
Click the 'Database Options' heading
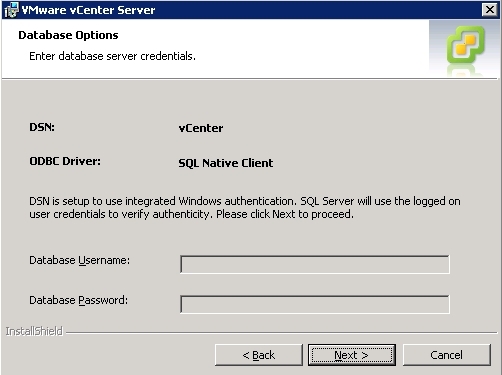point(68,35)
